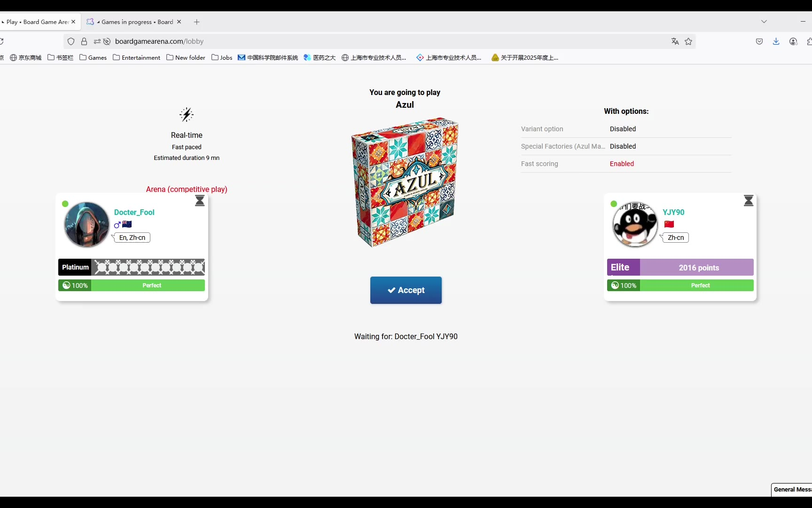812x508 pixels.
Task: Click Docter_Fool's avatar picture
Action: pyautogui.click(x=86, y=224)
